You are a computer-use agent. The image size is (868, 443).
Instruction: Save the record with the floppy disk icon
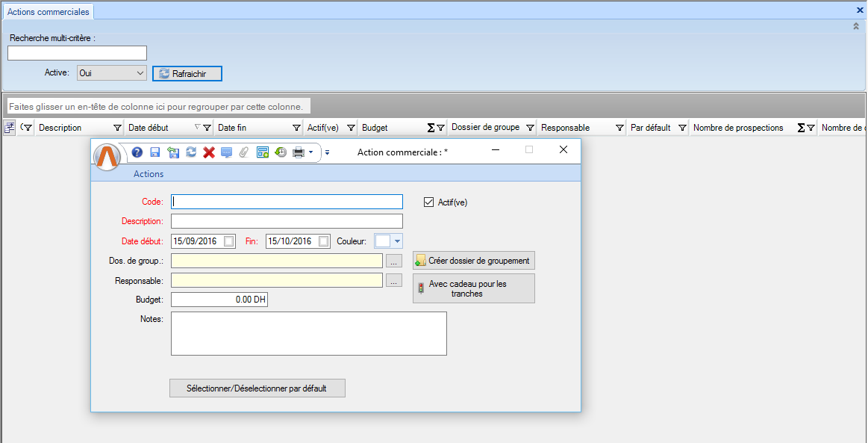tap(155, 152)
